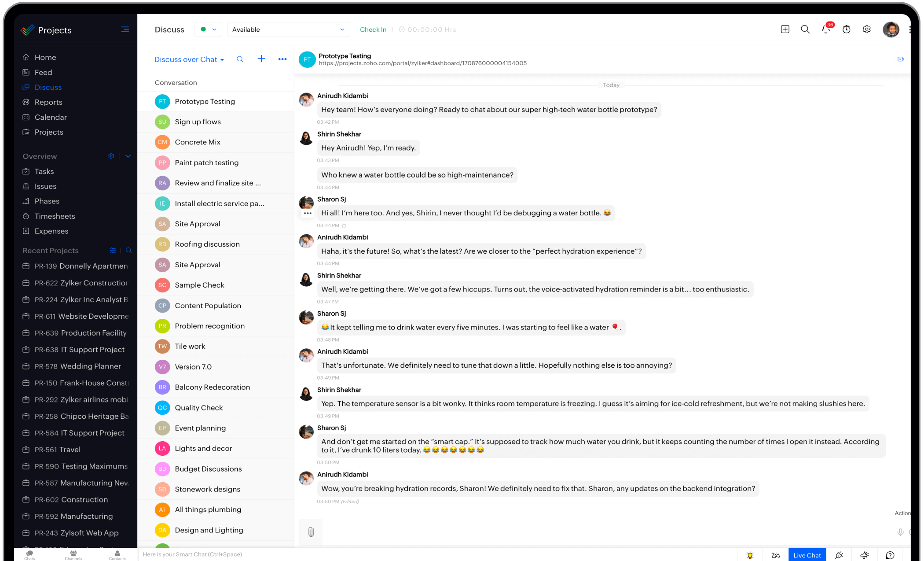The height and width of the screenshot is (561, 924).
Task: Expand the Available status dropdown
Action: (342, 29)
